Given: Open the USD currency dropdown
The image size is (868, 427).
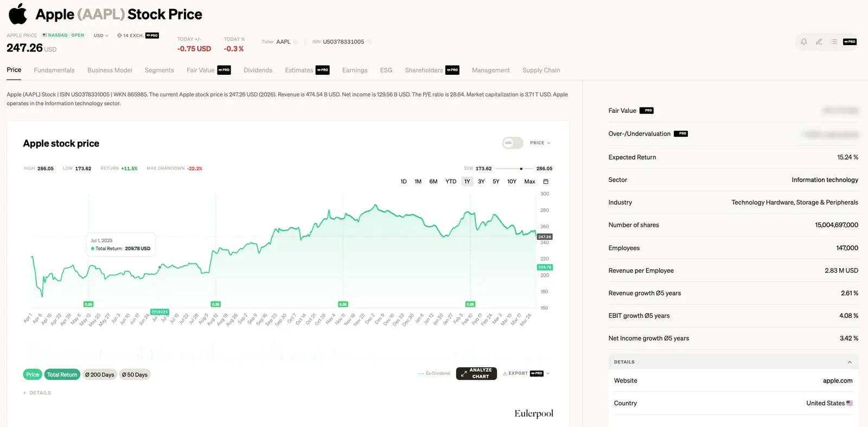Looking at the screenshot, I should pos(101,36).
